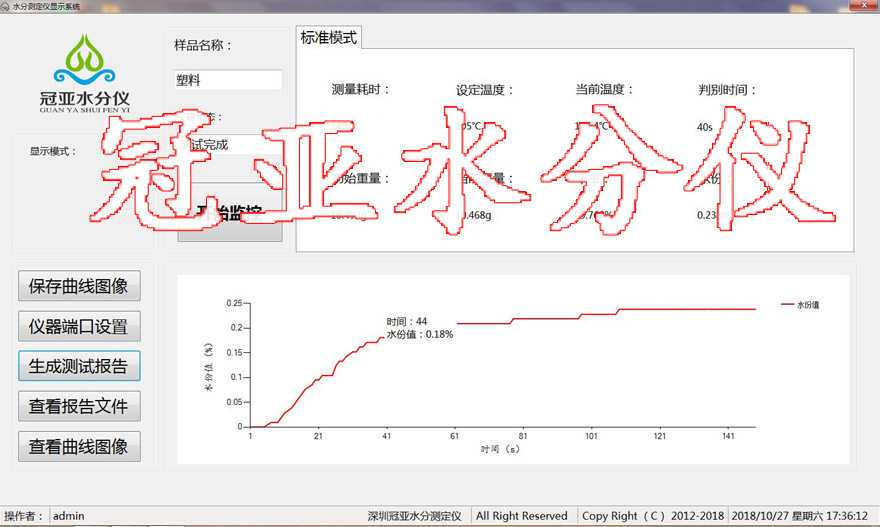Click the 保存曲线图像 button

[x=79, y=286]
